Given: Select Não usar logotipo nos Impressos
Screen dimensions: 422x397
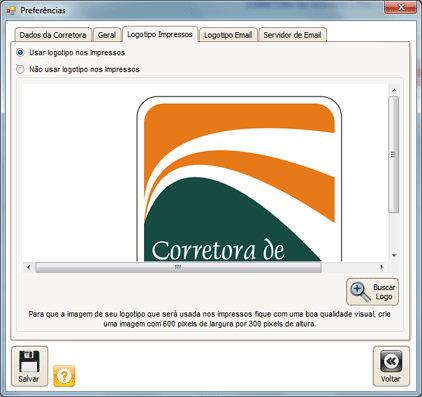Looking at the screenshot, I should 20,69.
